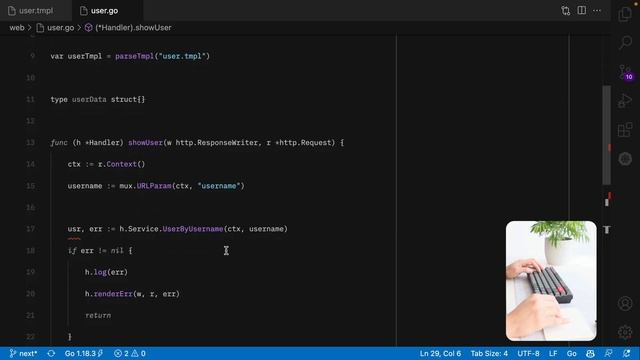Click the file icon on the user.tmpl tab

tap(12, 11)
